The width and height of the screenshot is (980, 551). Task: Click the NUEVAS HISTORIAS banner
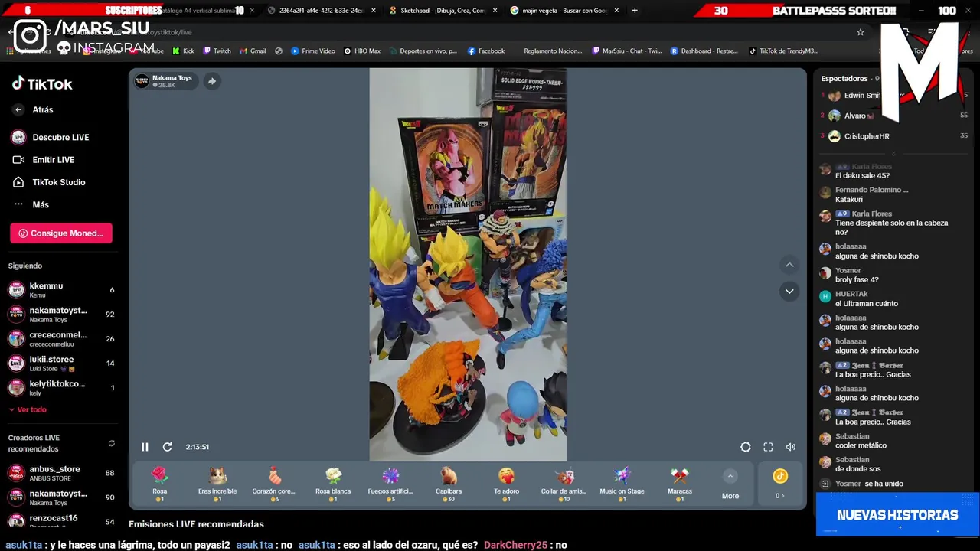coord(897,515)
